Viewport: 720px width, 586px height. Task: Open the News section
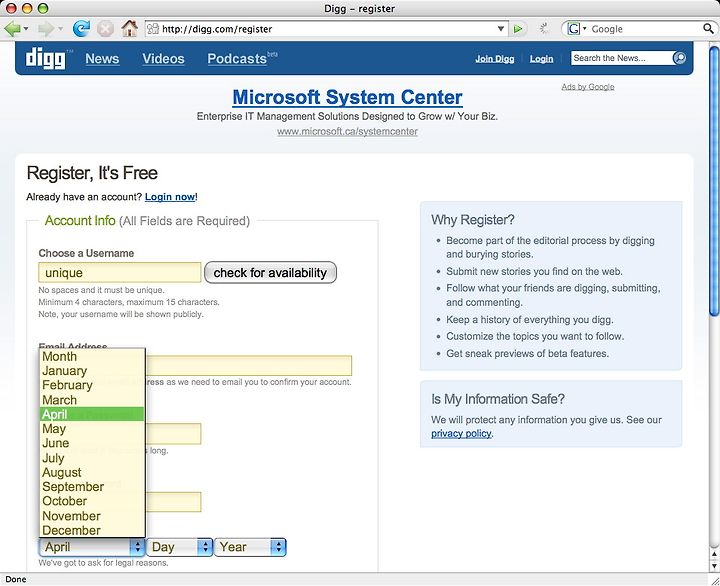(102, 59)
